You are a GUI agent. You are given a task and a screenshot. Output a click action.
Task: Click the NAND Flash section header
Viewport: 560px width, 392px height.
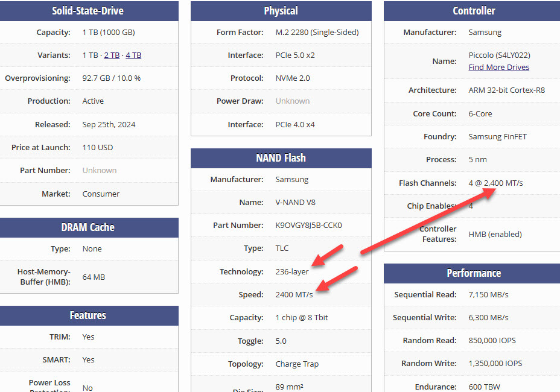[x=281, y=158]
